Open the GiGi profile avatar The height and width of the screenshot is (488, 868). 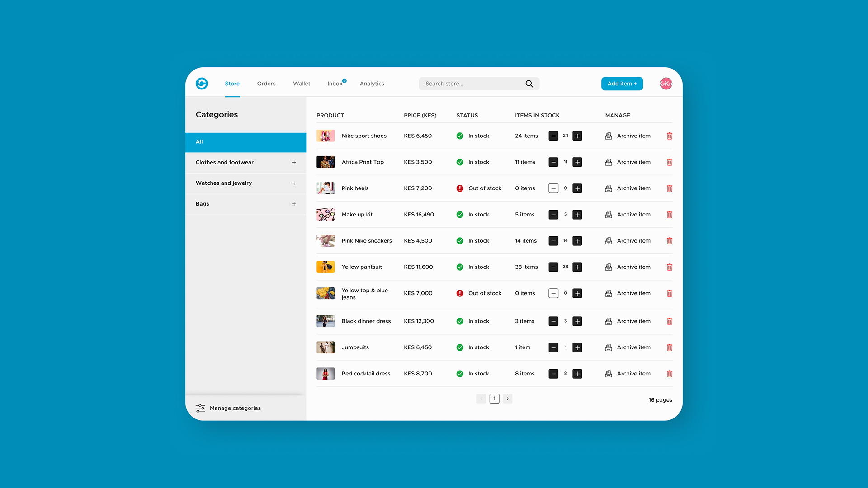[x=666, y=84]
